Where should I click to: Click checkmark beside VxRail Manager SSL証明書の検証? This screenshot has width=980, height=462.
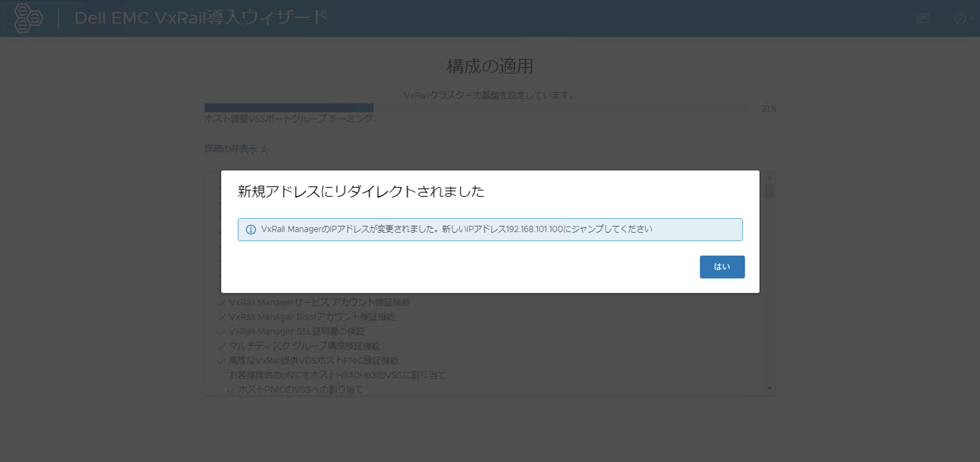(221, 332)
